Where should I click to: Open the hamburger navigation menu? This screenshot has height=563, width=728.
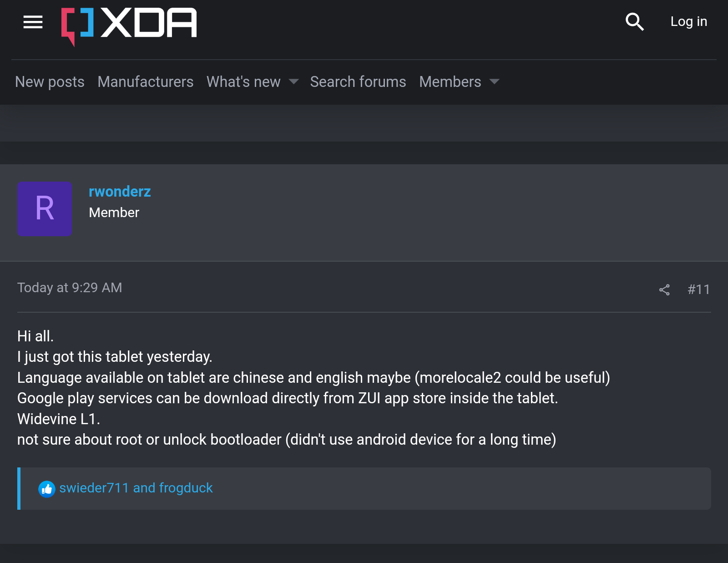point(33,22)
